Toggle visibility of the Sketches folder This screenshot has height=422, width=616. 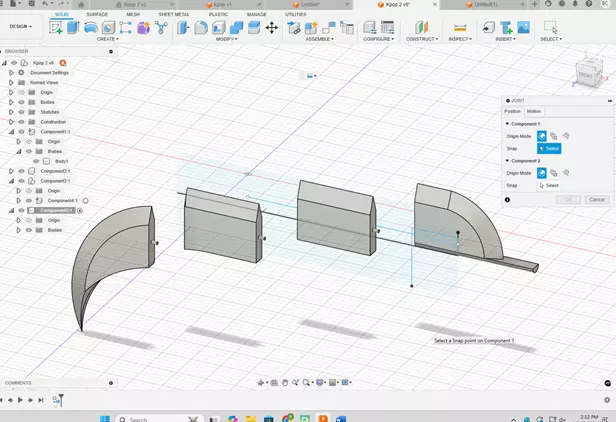[22, 112]
